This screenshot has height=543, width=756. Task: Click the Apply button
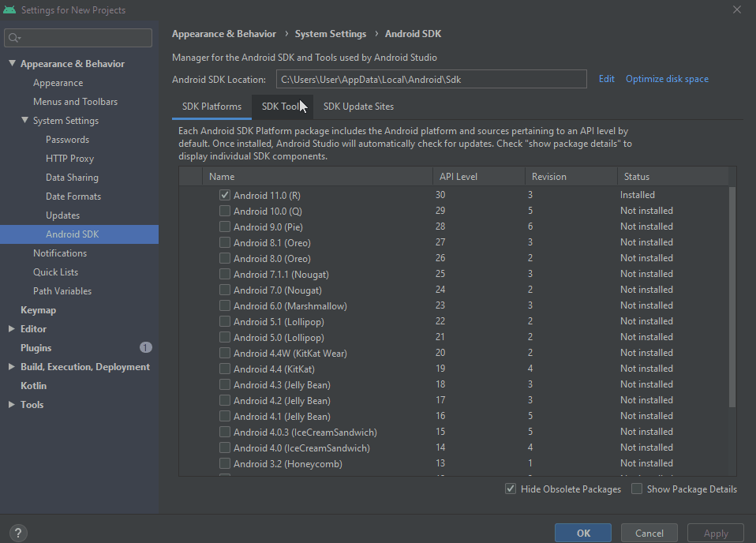tap(716, 533)
